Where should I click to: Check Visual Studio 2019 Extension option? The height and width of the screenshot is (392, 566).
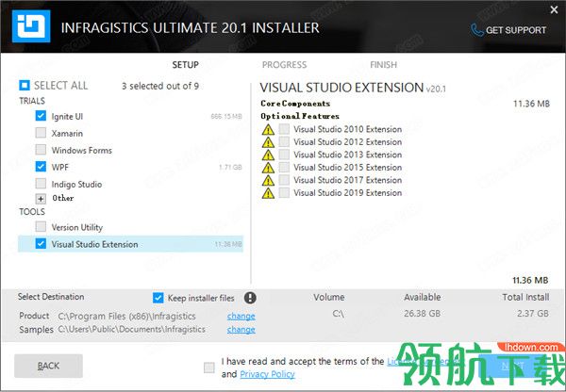click(284, 192)
